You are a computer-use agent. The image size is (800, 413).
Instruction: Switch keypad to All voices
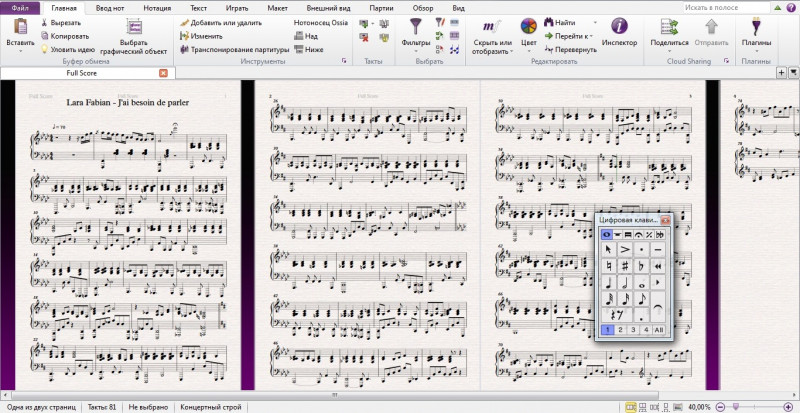(659, 329)
